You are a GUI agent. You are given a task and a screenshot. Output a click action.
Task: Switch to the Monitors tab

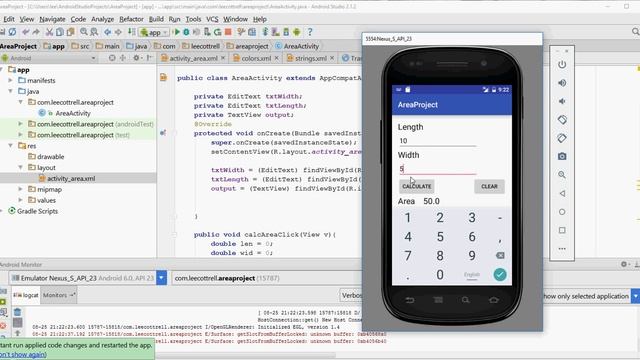[59, 295]
